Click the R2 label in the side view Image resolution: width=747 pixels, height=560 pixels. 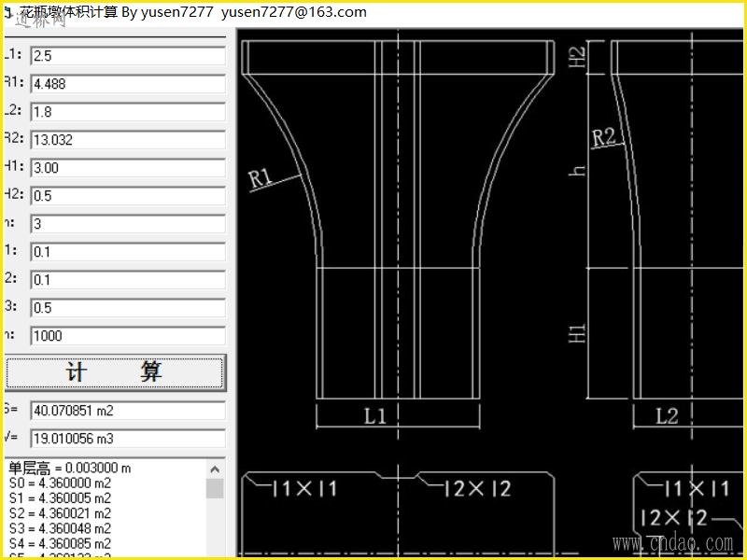[x=603, y=137]
